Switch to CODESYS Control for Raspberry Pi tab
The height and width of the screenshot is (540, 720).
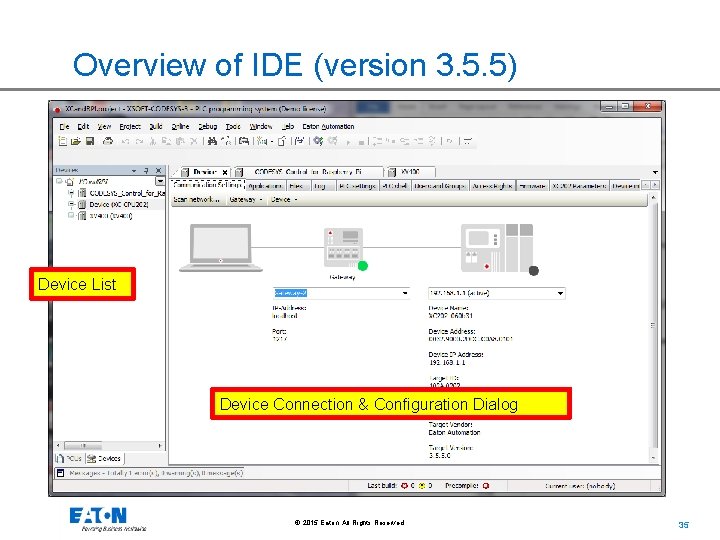(x=308, y=172)
